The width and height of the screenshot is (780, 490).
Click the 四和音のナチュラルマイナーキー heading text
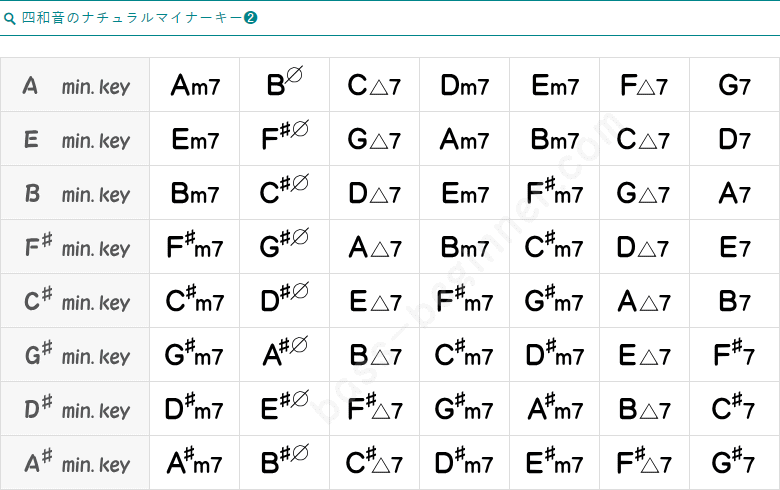(132, 18)
